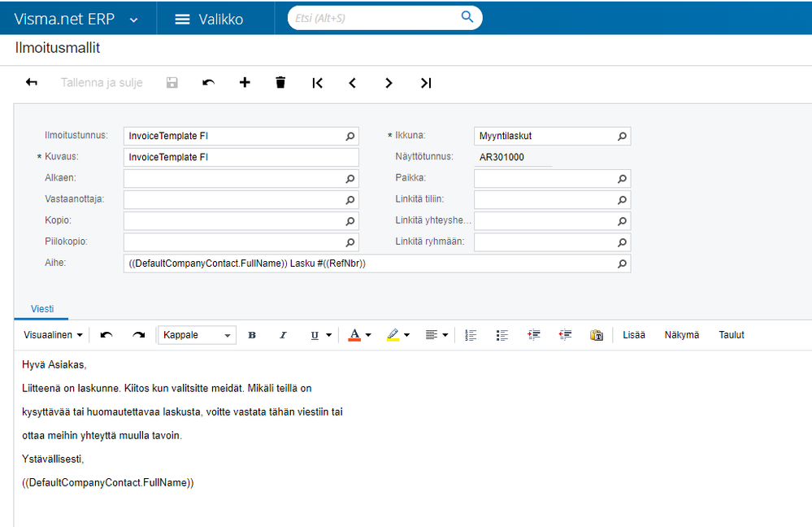
Task: Click the search magnifier in top search bar
Action: pyautogui.click(x=467, y=16)
